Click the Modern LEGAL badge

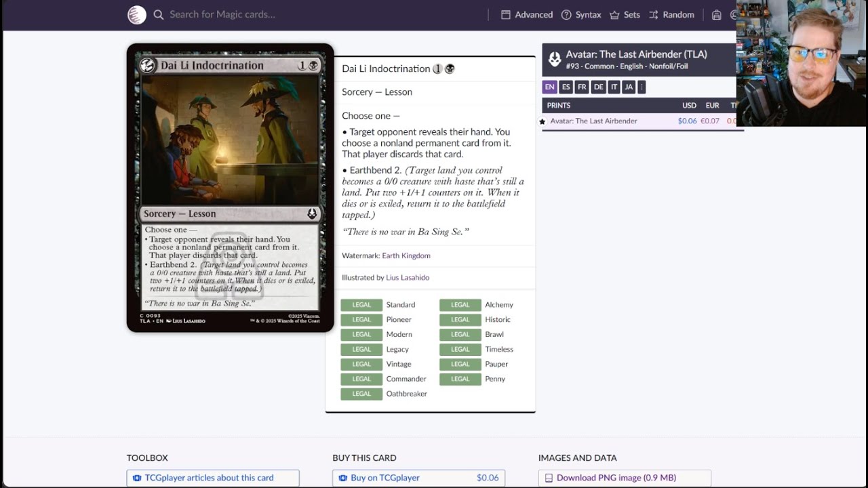[x=361, y=335]
